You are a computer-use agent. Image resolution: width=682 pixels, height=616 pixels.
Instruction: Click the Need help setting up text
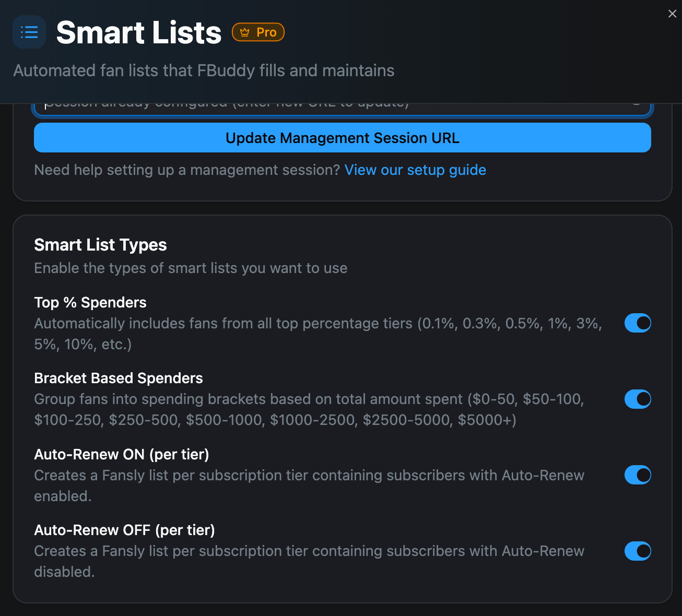(187, 170)
